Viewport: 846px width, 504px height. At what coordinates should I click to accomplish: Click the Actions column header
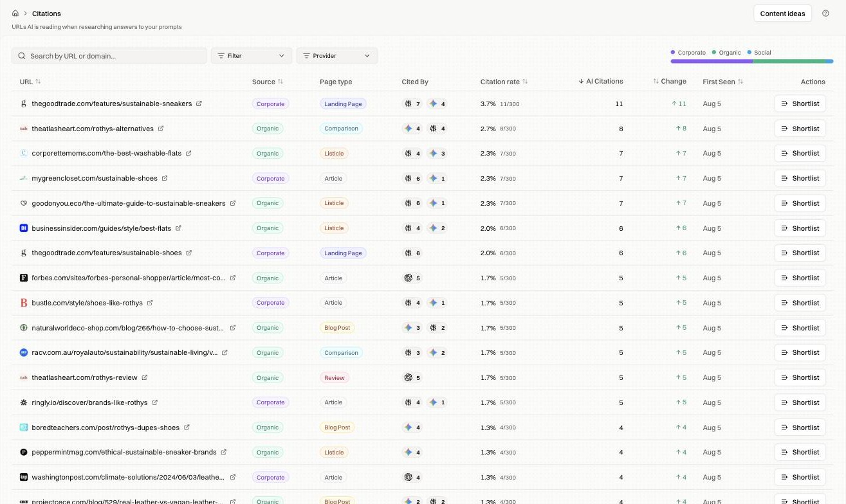point(813,82)
